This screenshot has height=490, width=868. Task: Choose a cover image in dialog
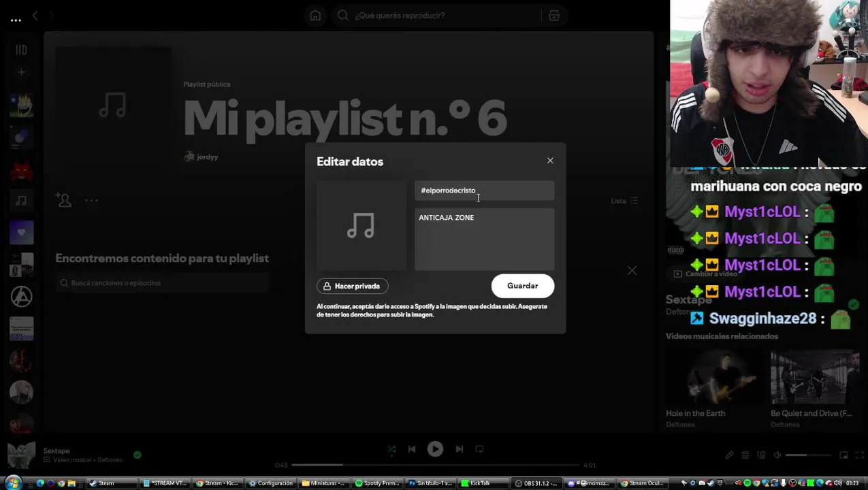pos(361,225)
